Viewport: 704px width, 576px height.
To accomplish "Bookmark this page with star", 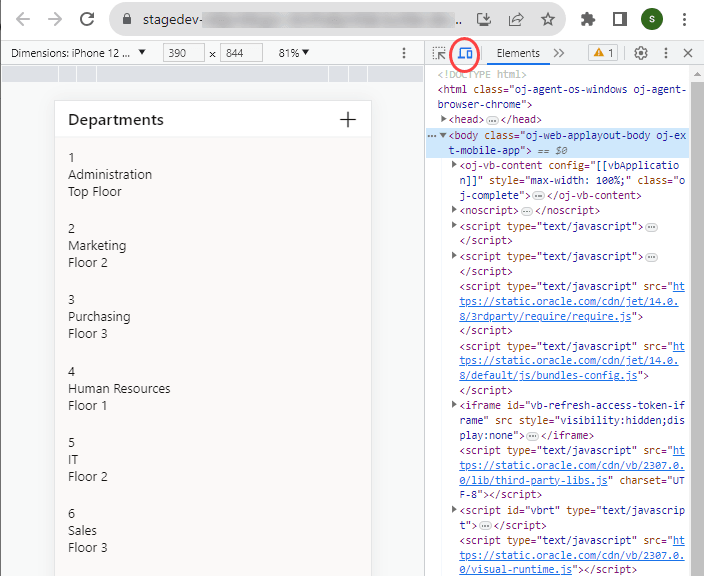I will (548, 19).
